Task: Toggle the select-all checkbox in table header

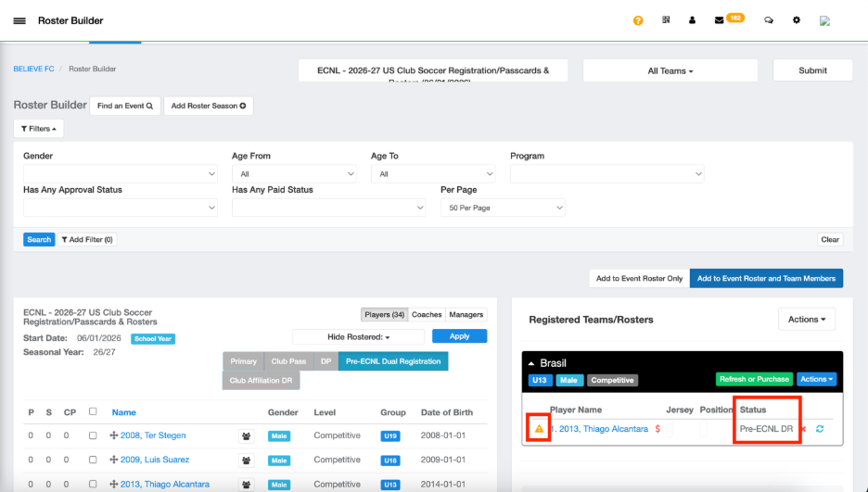Action: point(93,411)
